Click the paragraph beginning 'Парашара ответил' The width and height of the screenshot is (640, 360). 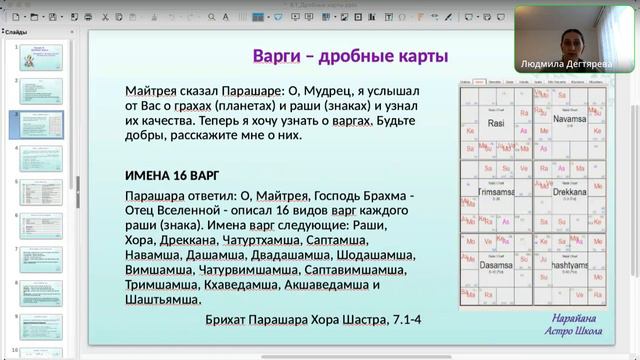pos(270,248)
